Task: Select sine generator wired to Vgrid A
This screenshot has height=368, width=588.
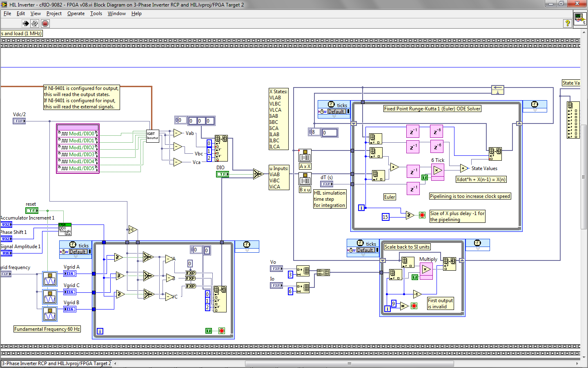Action: 50,279
